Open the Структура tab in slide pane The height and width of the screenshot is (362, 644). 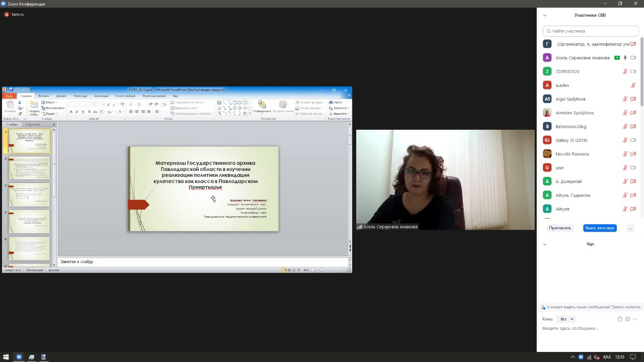coord(33,124)
